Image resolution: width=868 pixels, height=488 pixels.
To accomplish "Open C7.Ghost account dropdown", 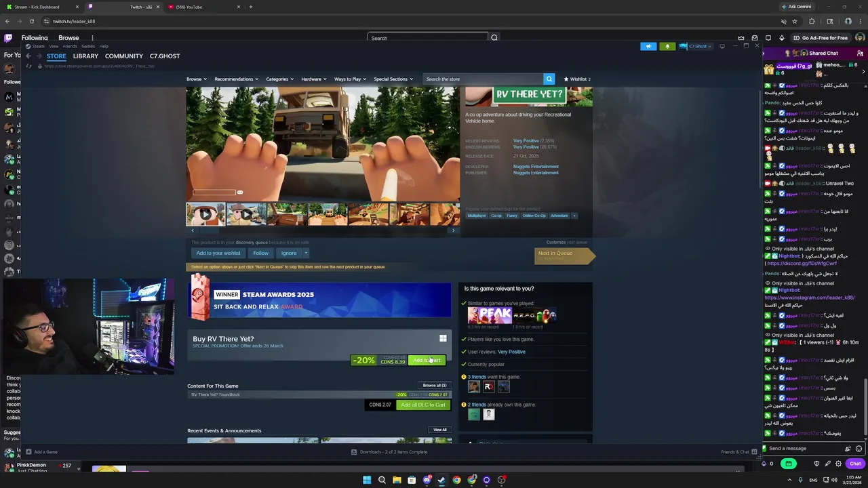I will pos(695,46).
